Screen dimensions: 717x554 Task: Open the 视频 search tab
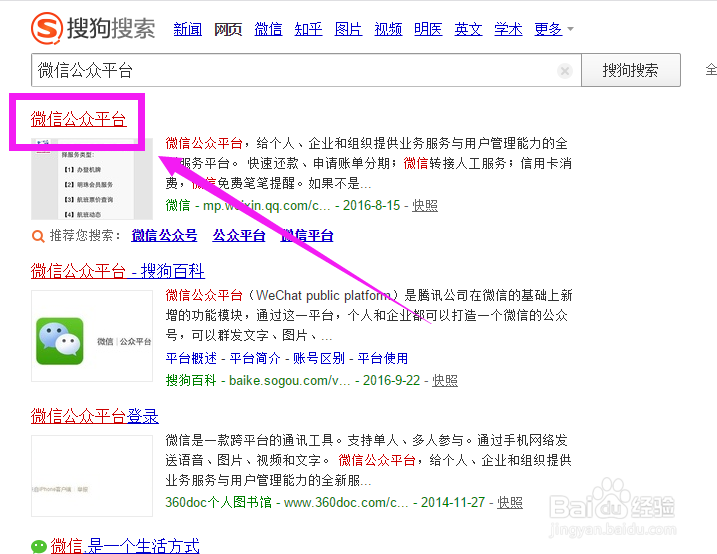pyautogui.click(x=388, y=29)
